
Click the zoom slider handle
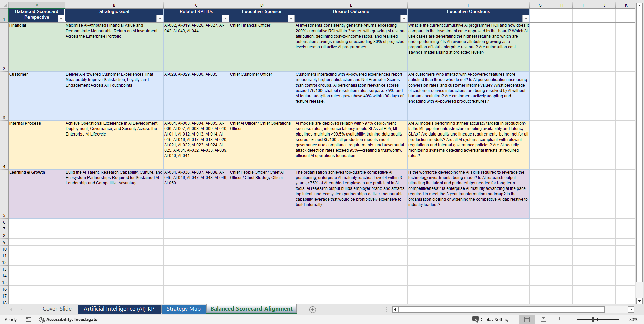(593, 319)
